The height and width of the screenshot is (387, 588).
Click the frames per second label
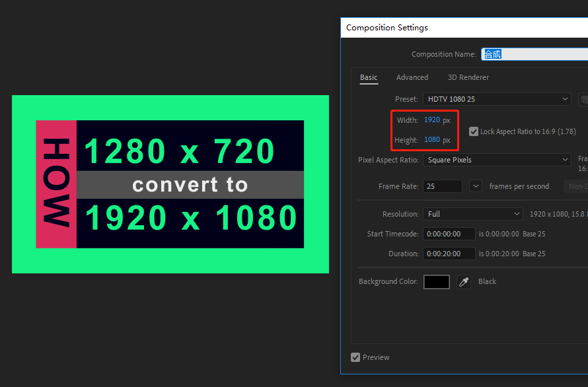tap(519, 186)
